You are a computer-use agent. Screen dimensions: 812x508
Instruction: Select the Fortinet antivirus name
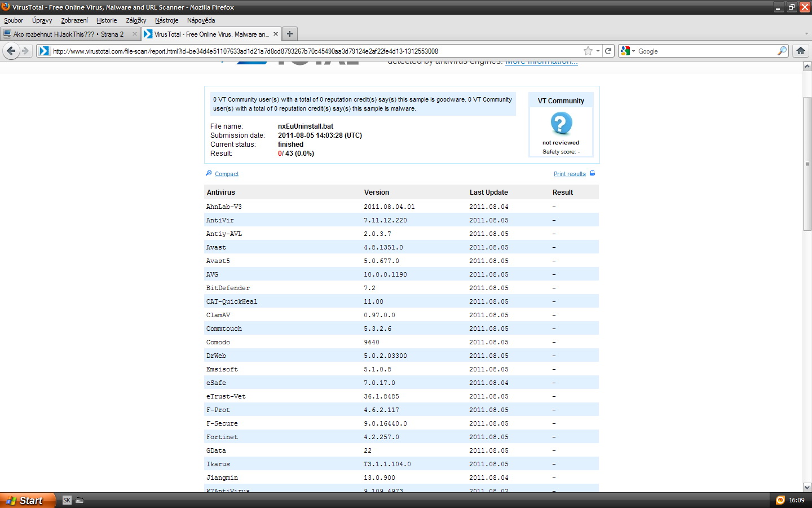click(222, 437)
